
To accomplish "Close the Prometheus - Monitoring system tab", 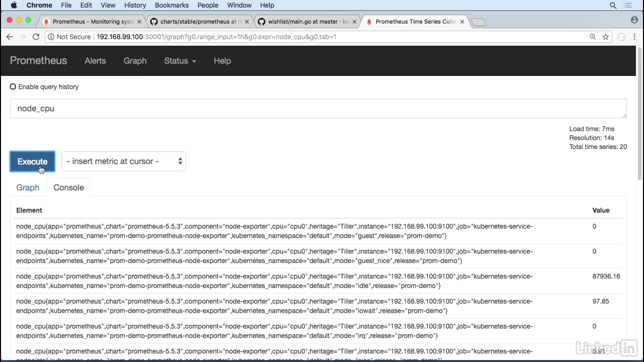I will coord(139,22).
